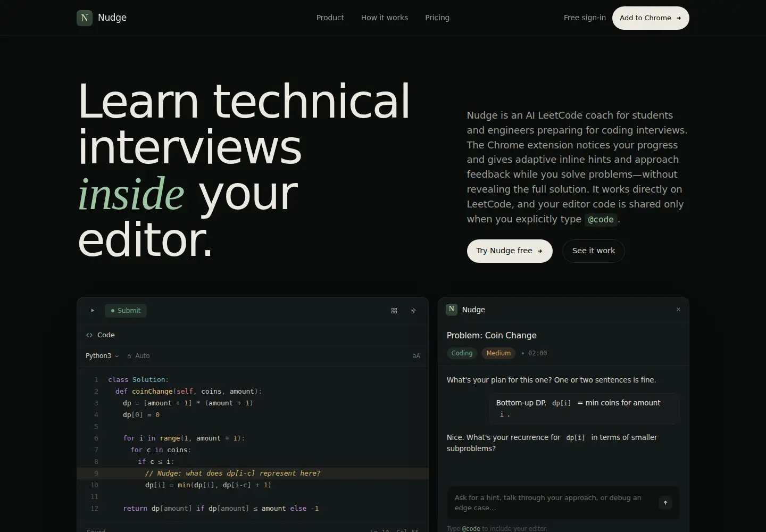Close the Nudge chat panel

(678, 310)
